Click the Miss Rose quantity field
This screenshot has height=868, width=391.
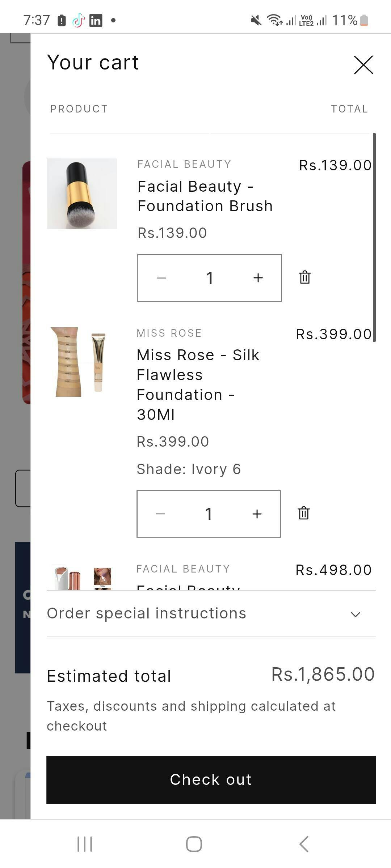[209, 514]
